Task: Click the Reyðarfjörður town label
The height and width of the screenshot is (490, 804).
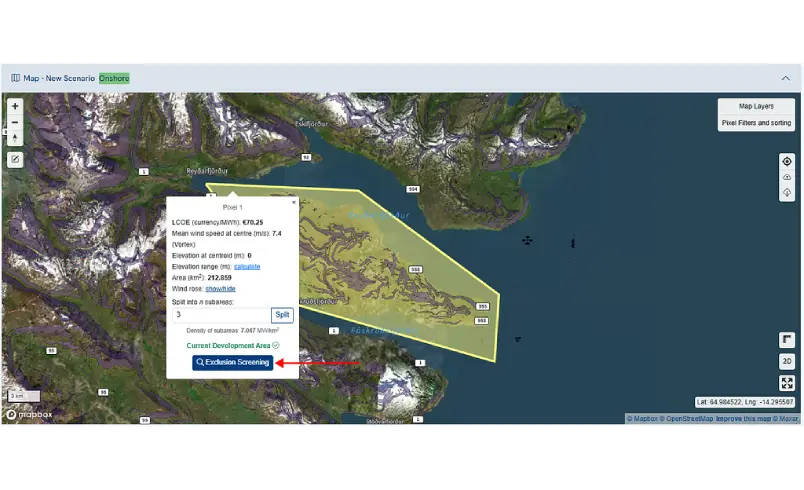Action: tap(207, 171)
